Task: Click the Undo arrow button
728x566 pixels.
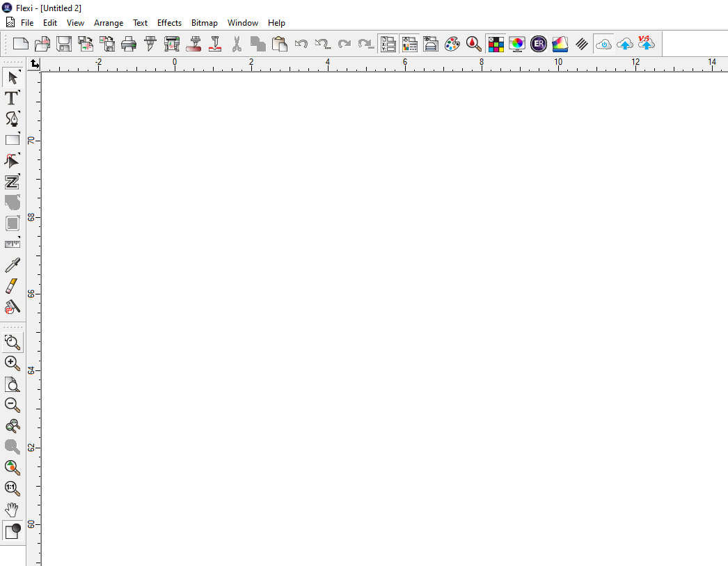Action: coord(301,45)
